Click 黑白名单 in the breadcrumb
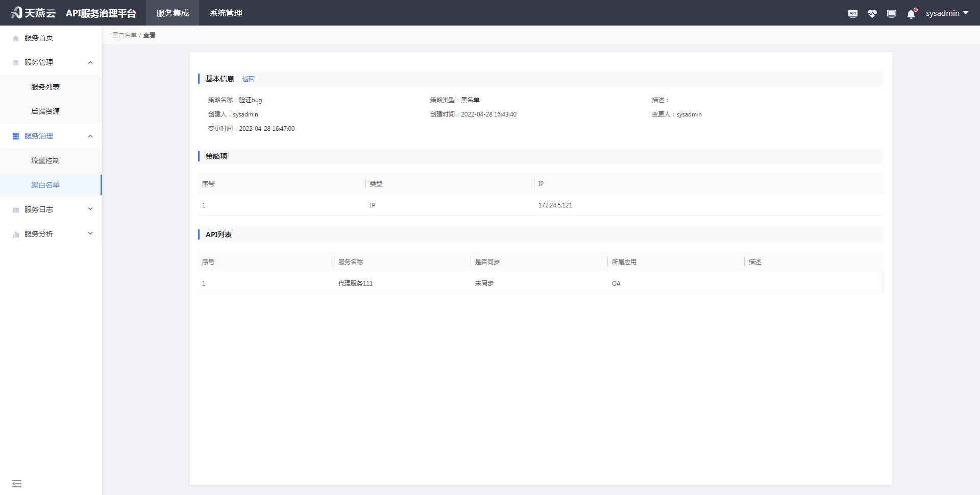The height and width of the screenshot is (495, 980). tap(125, 35)
